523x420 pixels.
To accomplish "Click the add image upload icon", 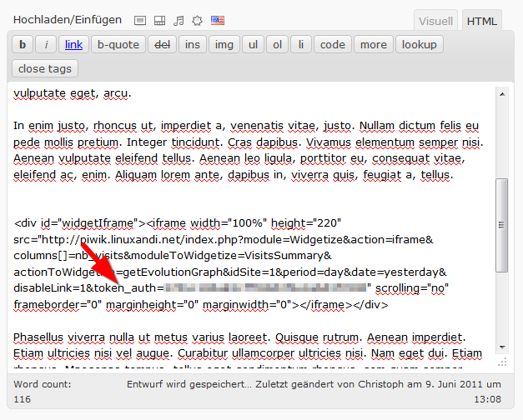I will (140, 20).
